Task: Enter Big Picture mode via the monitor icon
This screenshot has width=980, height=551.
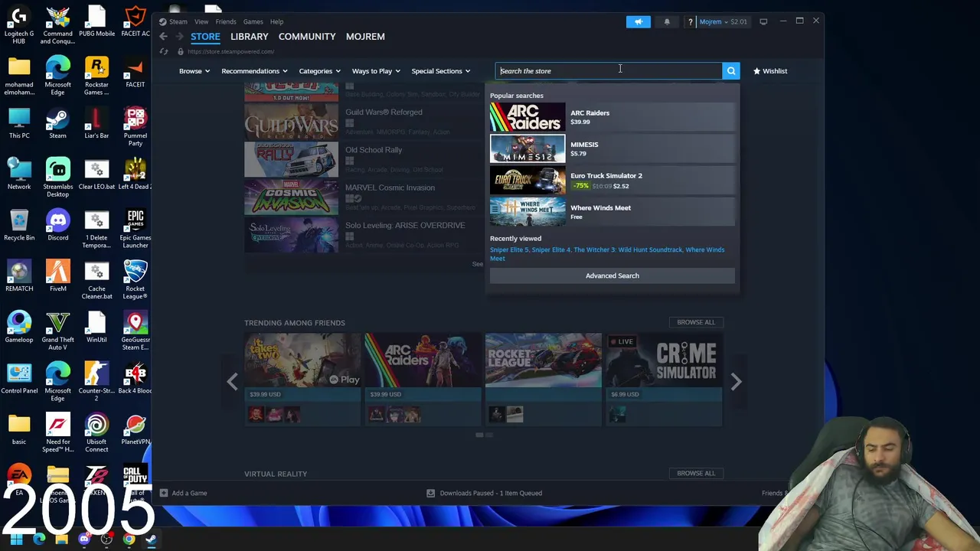Action: point(763,21)
